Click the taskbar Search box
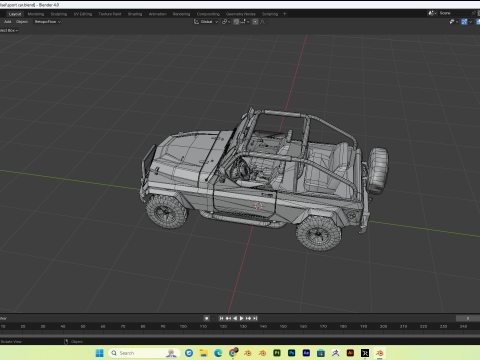 pyautogui.click(x=144, y=353)
